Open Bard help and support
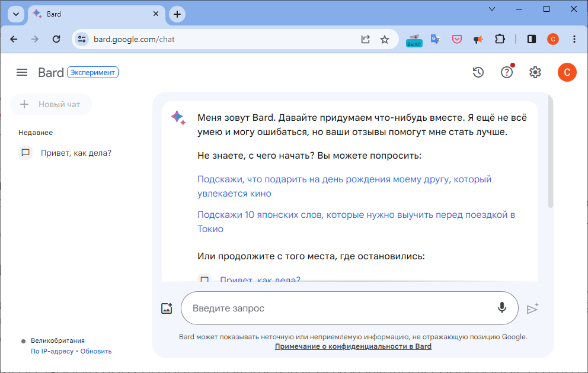This screenshot has width=588, height=373. [507, 72]
